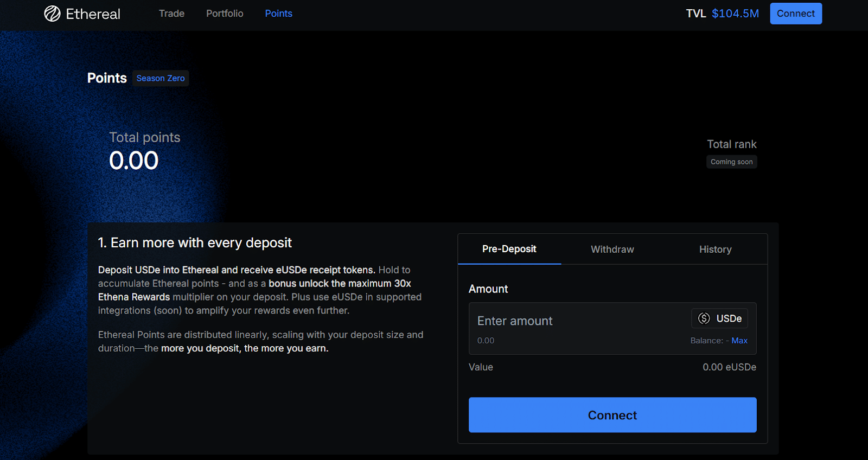Screen dimensions: 868x460
Task: Click the TVL $104.5M value
Action: pos(735,14)
